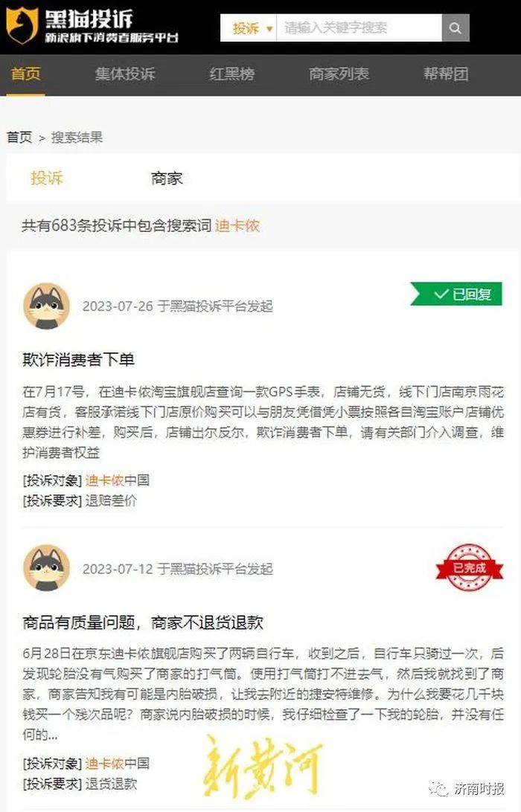Switch to the 投诉 results tab
521x812 pixels.
pos(47,178)
